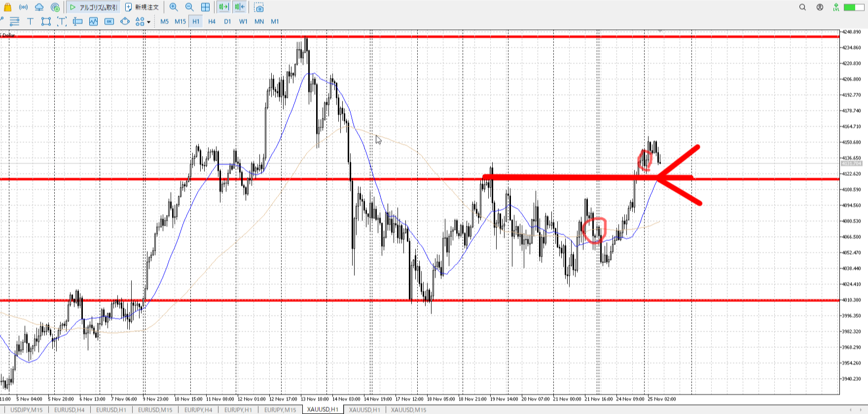This screenshot has width=868, height=414.
Task: Switch to the EURUSD,H4 chart tab
Action: click(x=69, y=410)
